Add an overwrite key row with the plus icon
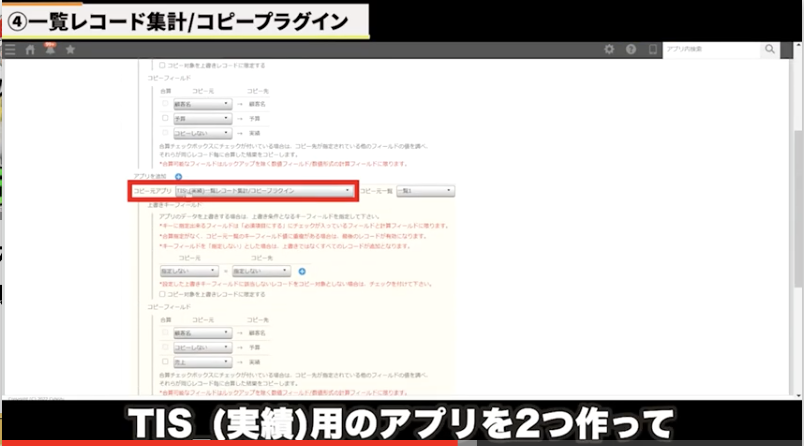 301,271
